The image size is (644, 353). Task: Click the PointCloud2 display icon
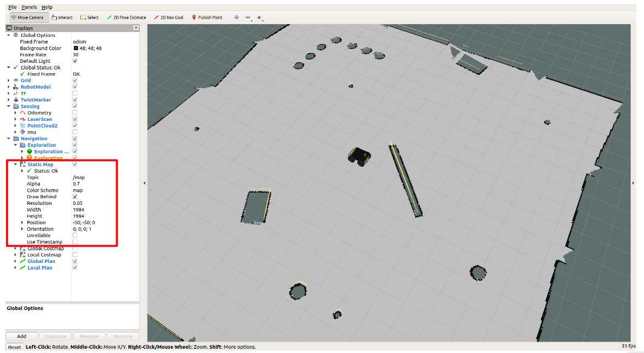[22, 126]
